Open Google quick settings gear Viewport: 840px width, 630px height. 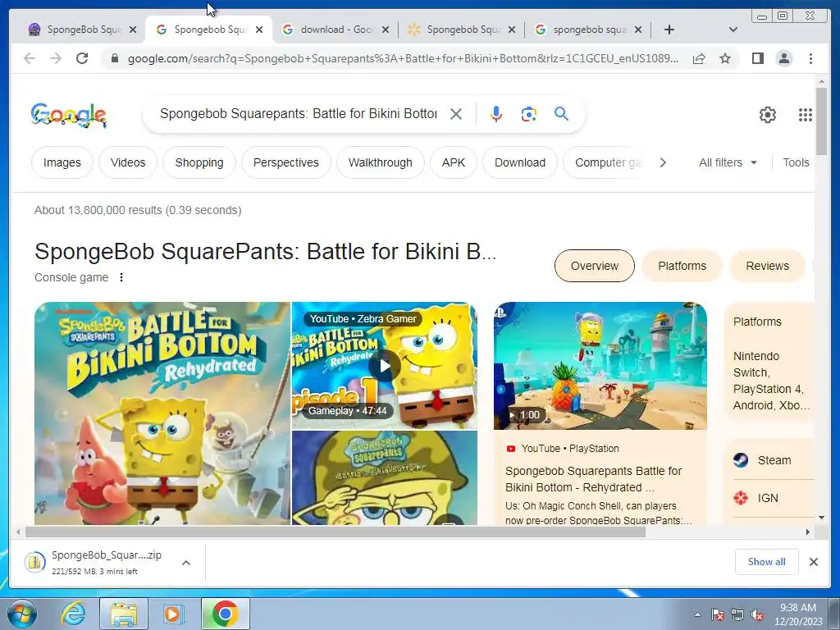click(x=768, y=115)
